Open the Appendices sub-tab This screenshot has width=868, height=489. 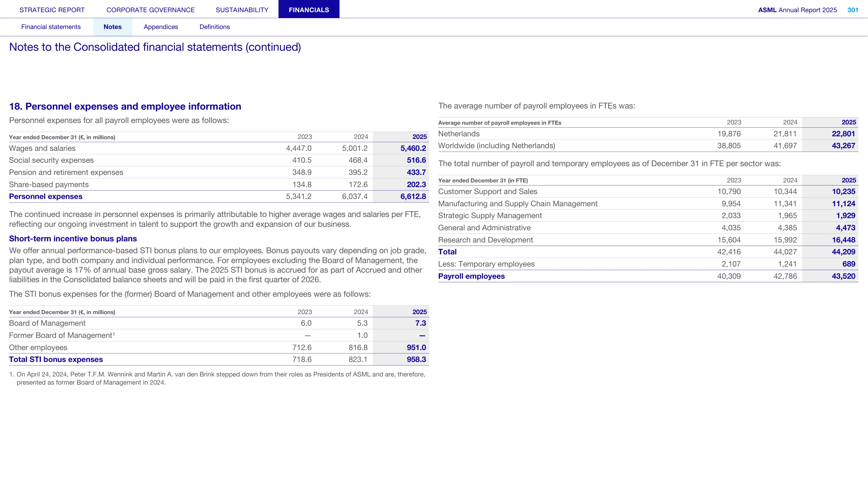[161, 27]
